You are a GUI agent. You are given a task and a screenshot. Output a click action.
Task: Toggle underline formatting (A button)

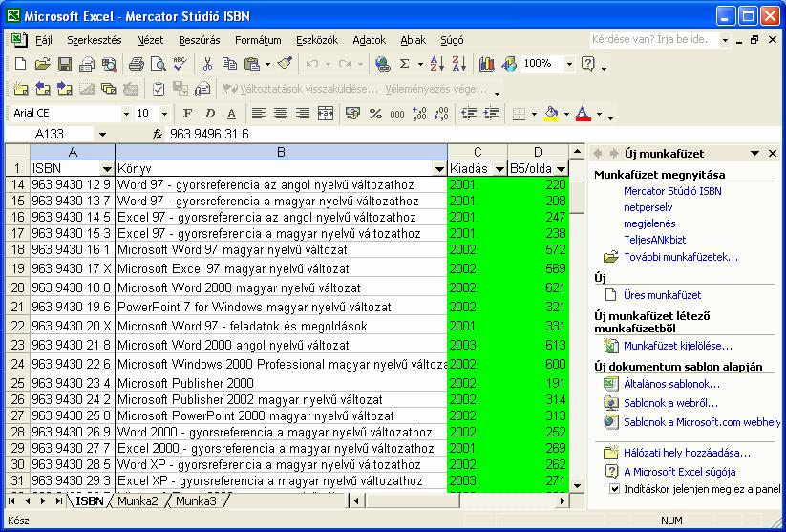(231, 114)
